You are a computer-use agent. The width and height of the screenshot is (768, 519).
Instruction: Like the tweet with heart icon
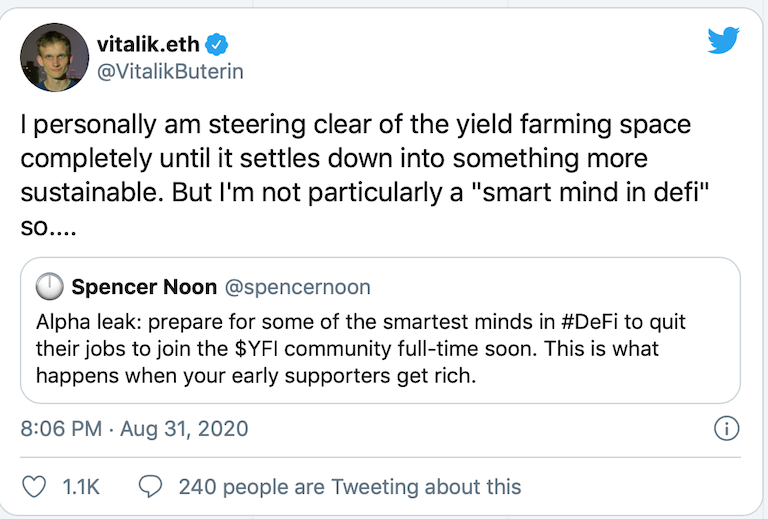pyautogui.click(x=34, y=487)
